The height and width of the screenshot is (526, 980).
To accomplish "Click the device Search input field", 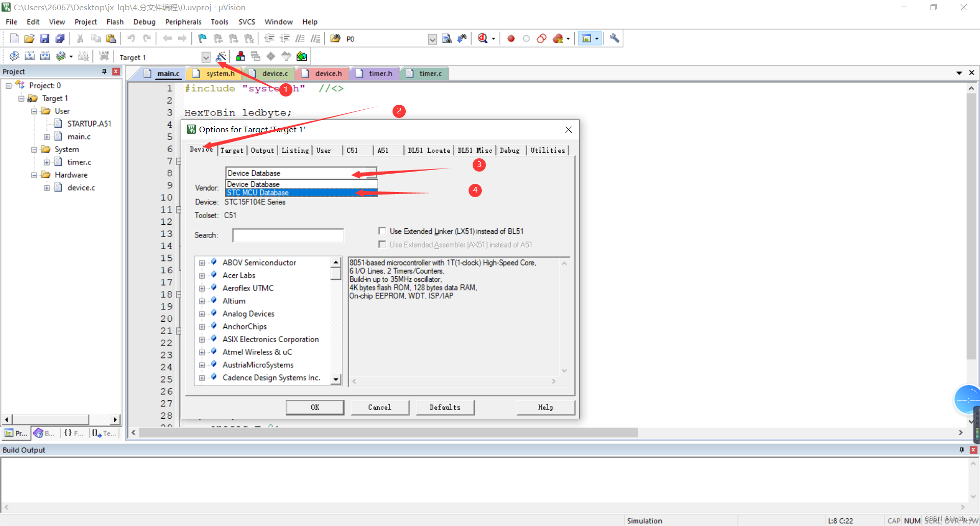I will 288,235.
